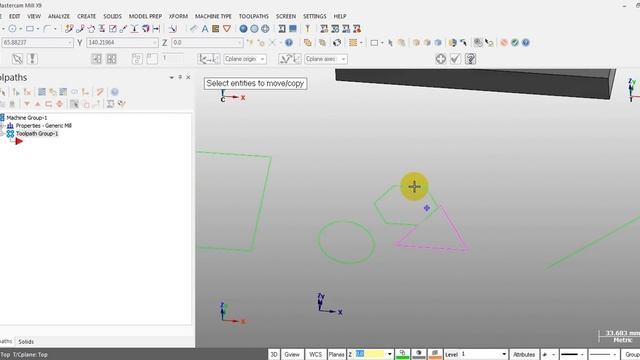The width and height of the screenshot is (640, 360).
Task: Click the Attributes status bar button
Action: pyautogui.click(x=524, y=354)
